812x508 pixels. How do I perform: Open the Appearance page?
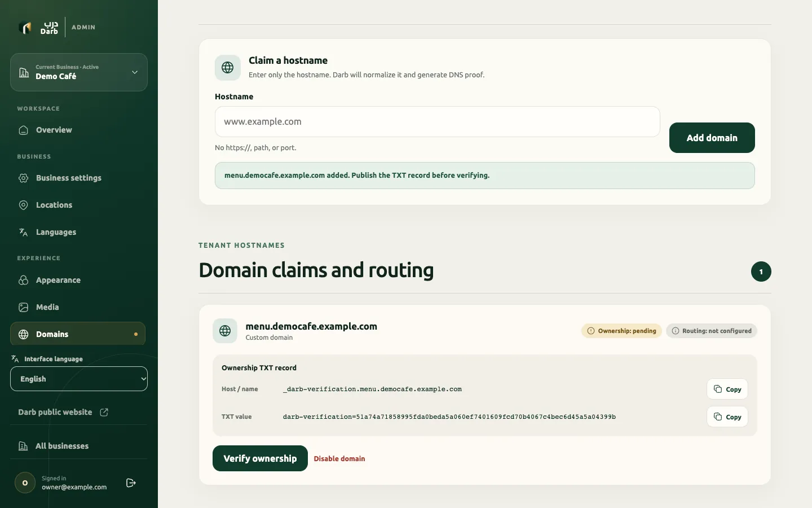[78, 280]
